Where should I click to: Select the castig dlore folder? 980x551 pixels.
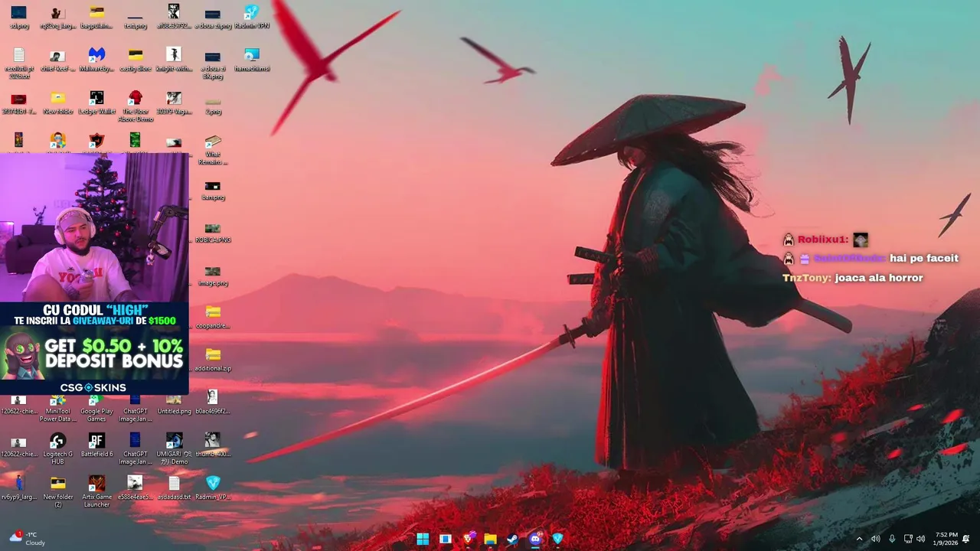pos(136,60)
